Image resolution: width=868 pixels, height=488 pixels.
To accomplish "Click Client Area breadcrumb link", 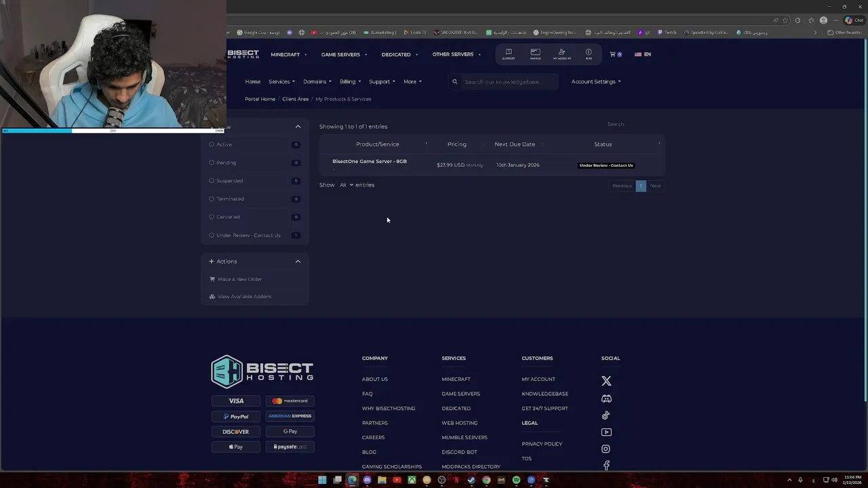I will 295,99.
